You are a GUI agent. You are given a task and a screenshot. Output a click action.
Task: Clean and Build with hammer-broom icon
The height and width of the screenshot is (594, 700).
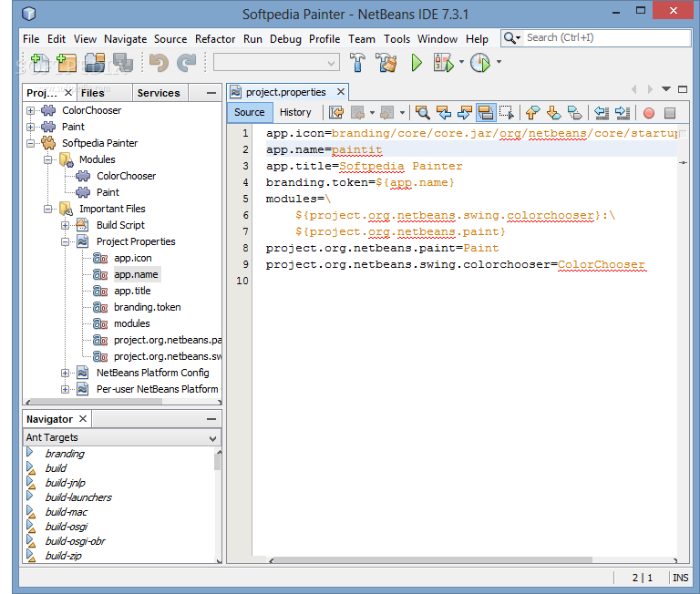(386, 63)
